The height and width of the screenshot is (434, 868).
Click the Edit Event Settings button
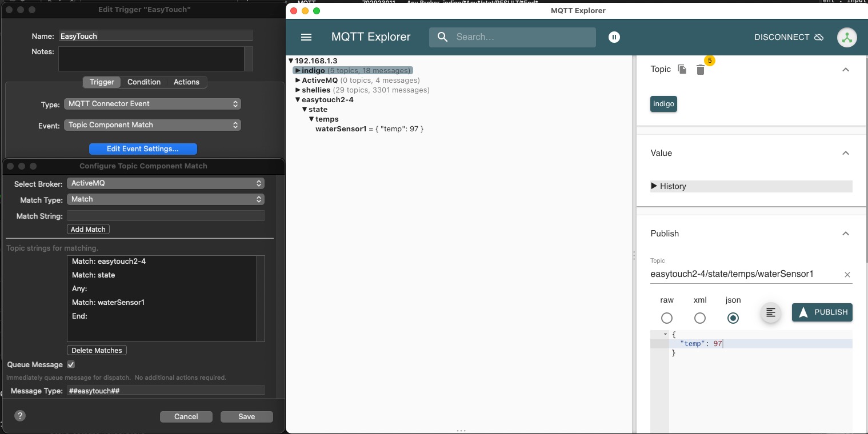click(x=143, y=149)
